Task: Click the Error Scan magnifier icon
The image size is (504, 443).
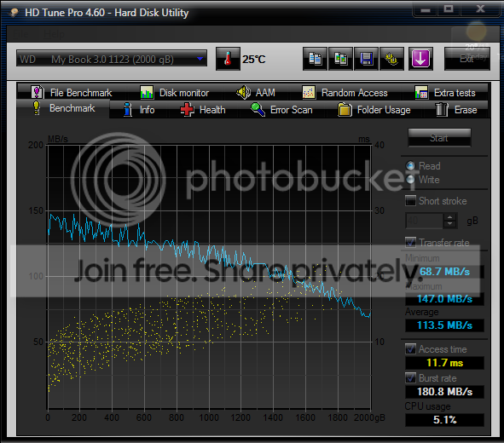Action: [258, 109]
